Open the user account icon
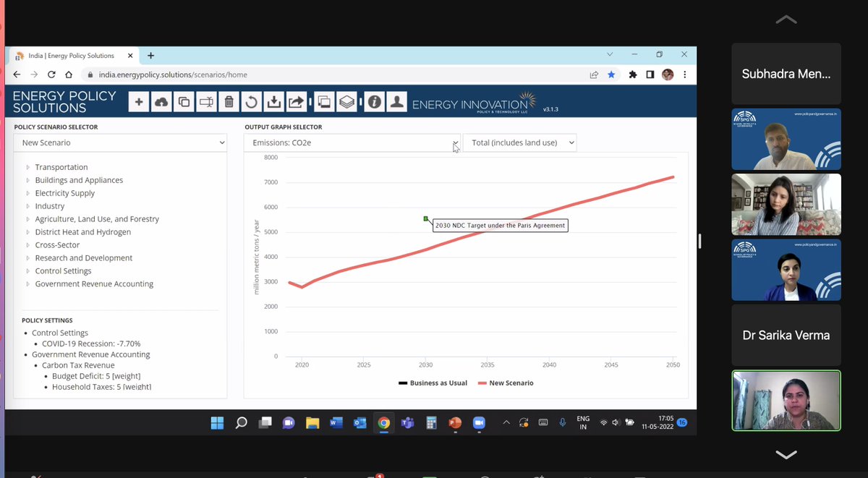 (396, 102)
